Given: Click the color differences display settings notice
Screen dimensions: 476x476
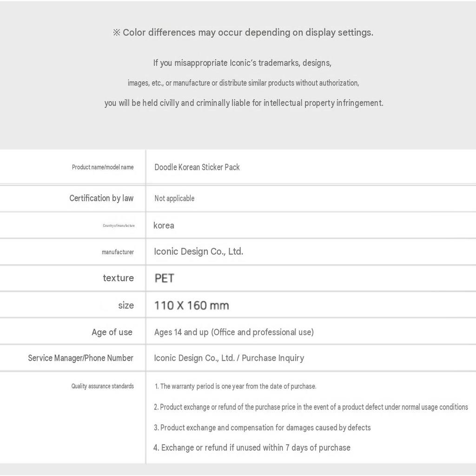Looking at the screenshot, I should pyautogui.click(x=243, y=33).
